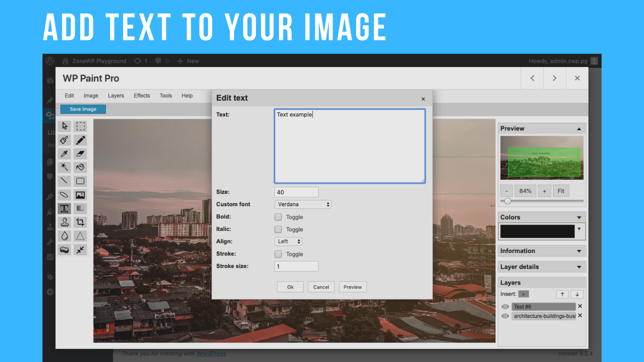Viewport: 644px width, 362px height.
Task: Click the Save image button
Action: click(83, 109)
